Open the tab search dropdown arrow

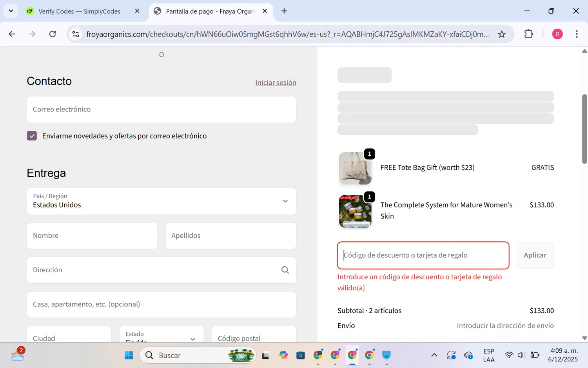pos(11,11)
